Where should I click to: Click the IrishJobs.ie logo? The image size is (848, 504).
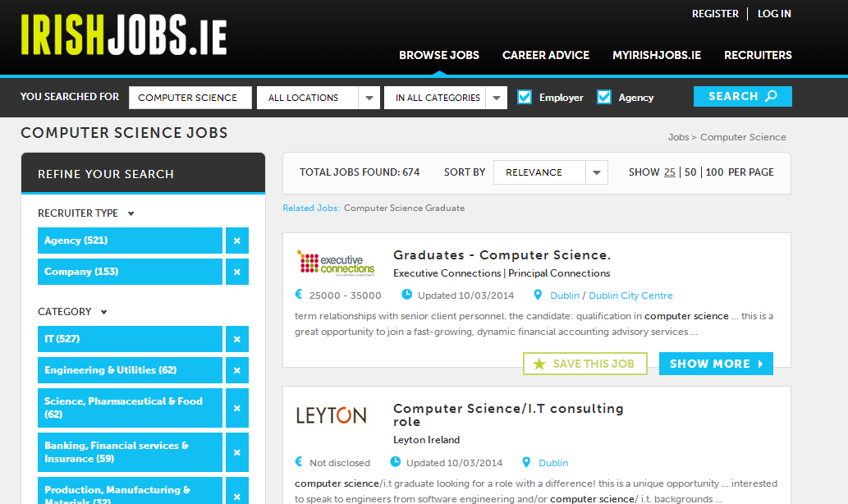124,35
